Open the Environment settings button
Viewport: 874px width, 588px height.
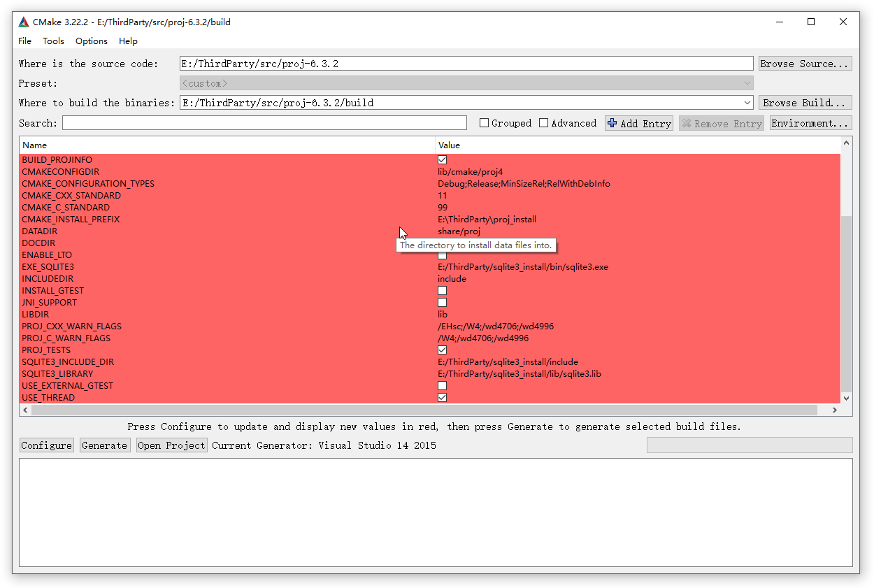click(811, 123)
